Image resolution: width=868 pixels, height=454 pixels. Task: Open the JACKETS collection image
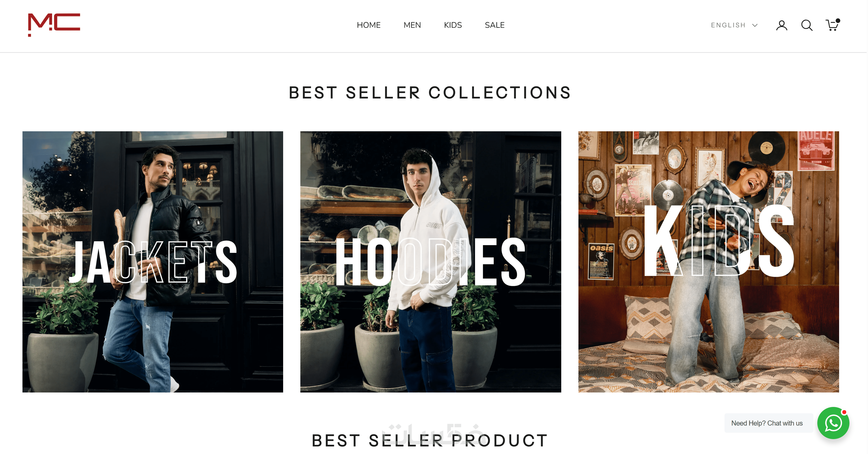153,262
